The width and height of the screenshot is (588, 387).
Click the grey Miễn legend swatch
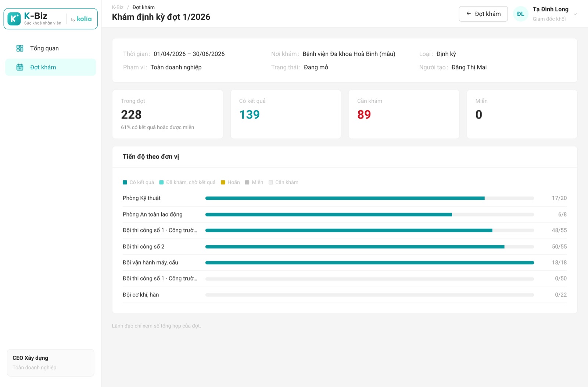click(247, 182)
